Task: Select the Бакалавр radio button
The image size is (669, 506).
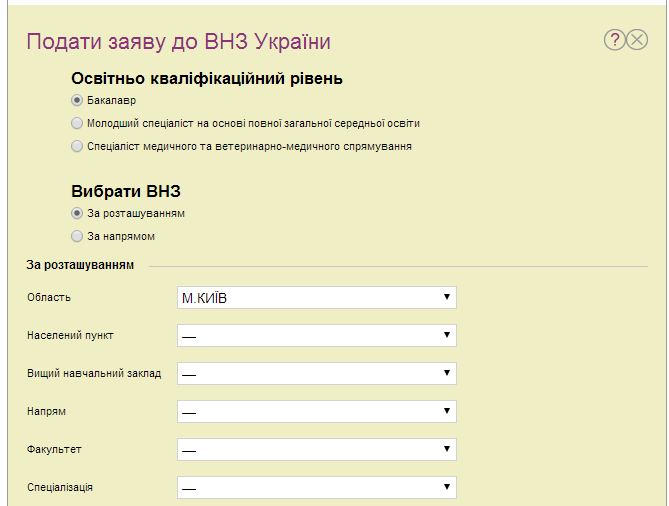Action: coord(77,100)
